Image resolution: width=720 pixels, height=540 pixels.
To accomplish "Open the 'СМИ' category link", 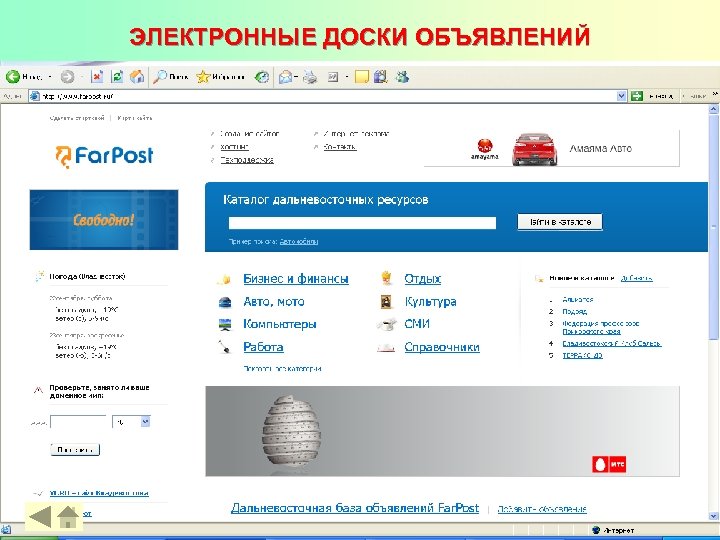I will tap(417, 324).
